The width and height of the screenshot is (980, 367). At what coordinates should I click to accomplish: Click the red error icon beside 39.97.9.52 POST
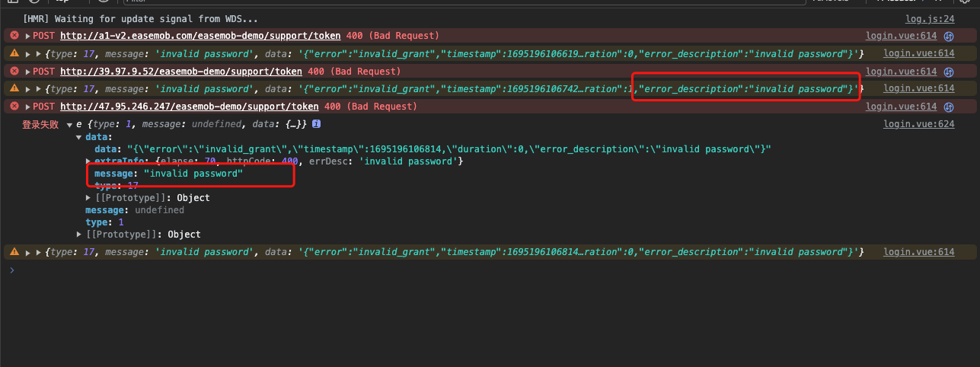coord(13,71)
